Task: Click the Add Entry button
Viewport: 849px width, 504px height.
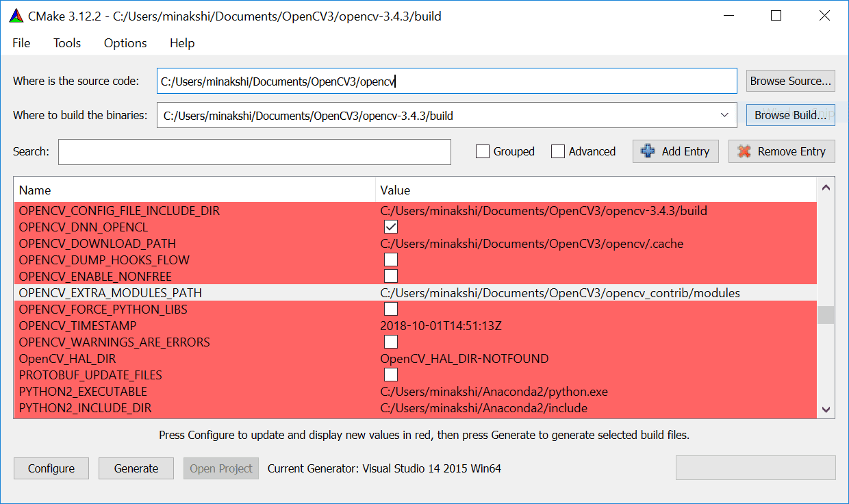Action: coord(676,151)
